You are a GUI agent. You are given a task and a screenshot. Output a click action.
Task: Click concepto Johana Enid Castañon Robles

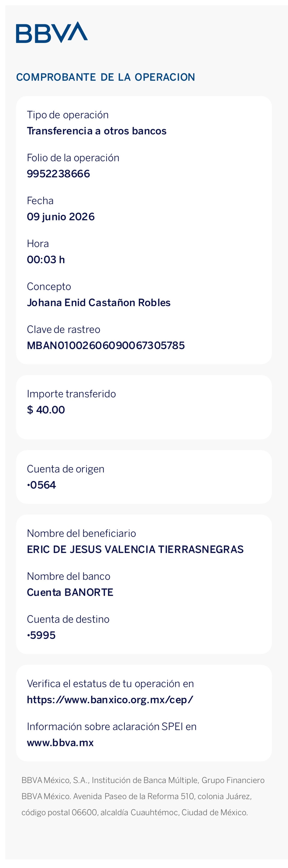(x=99, y=303)
